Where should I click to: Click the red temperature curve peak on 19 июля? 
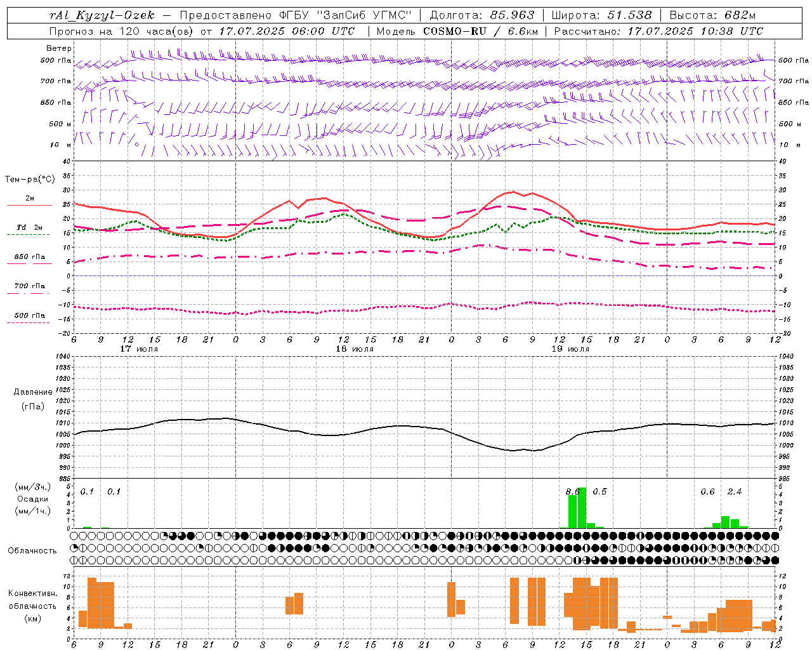point(514,192)
